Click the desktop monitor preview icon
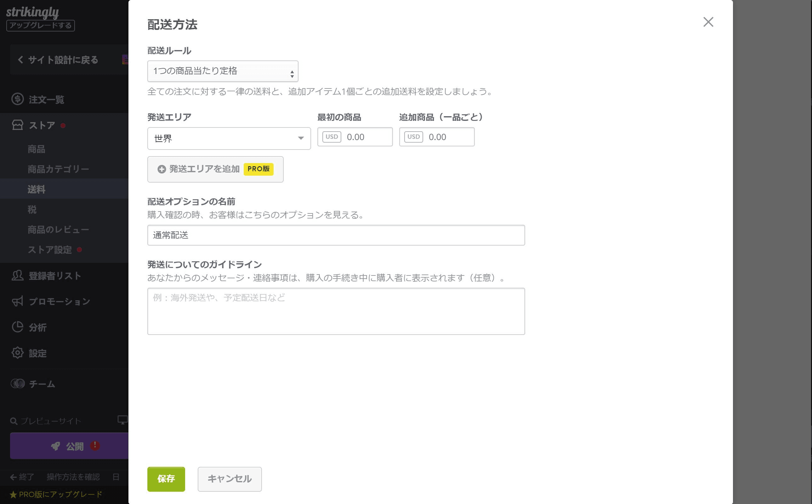The height and width of the screenshot is (504, 812). 122,420
